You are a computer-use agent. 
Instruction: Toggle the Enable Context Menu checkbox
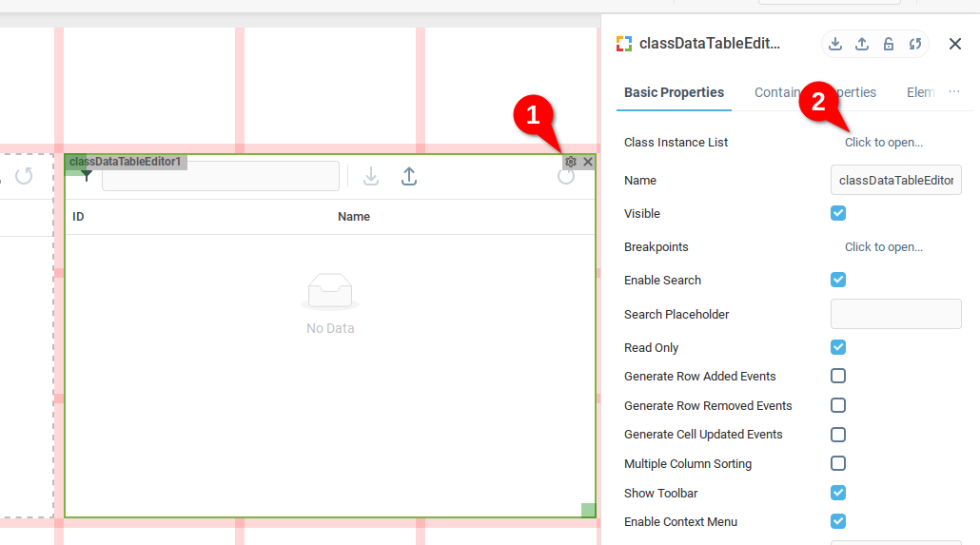838,521
